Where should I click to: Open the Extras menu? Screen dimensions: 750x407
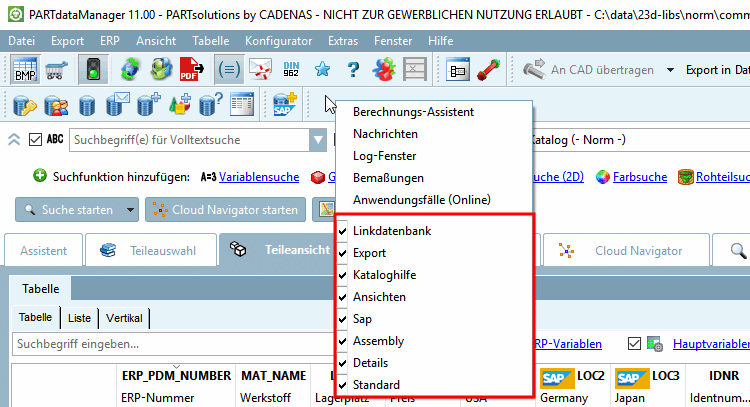[343, 41]
